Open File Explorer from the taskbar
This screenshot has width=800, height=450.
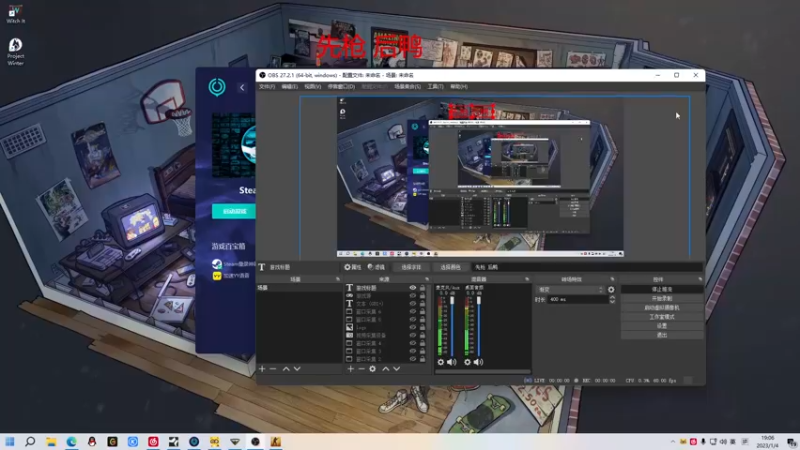point(51,441)
